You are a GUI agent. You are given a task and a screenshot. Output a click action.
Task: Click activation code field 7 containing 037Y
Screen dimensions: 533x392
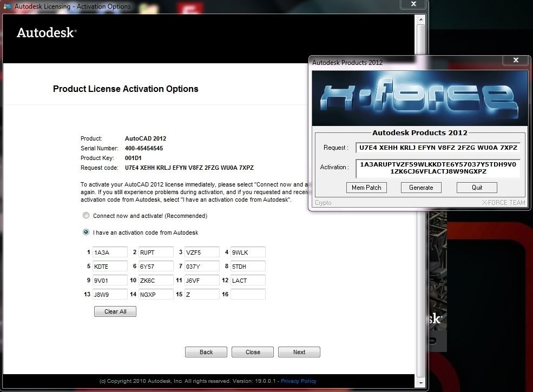202,266
